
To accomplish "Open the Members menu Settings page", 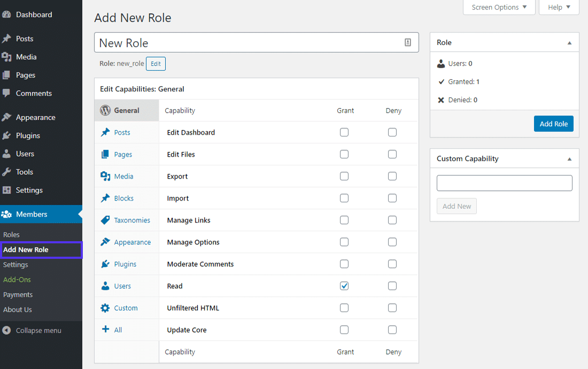I will pyautogui.click(x=16, y=264).
